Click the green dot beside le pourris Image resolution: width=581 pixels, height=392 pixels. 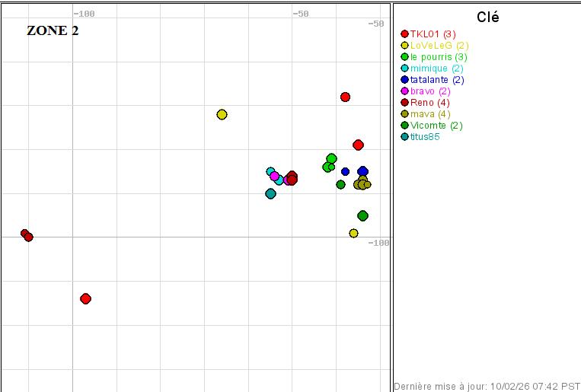pos(404,57)
